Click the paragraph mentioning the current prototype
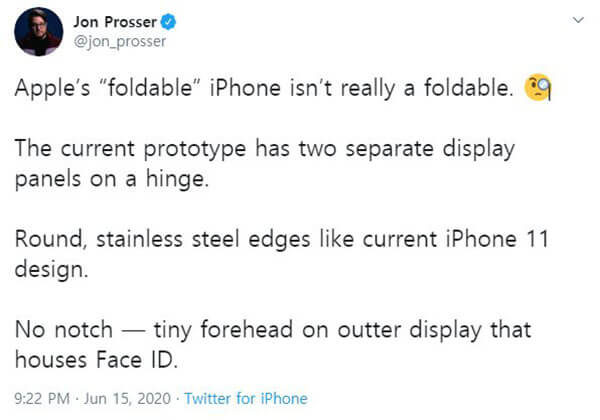 pos(265,163)
